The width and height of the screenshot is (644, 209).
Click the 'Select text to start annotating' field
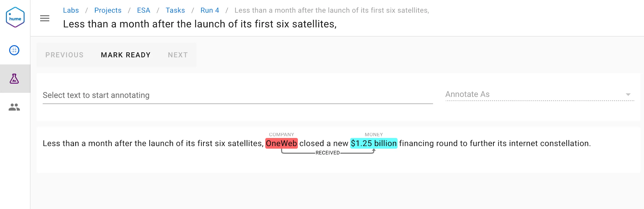[x=238, y=95]
